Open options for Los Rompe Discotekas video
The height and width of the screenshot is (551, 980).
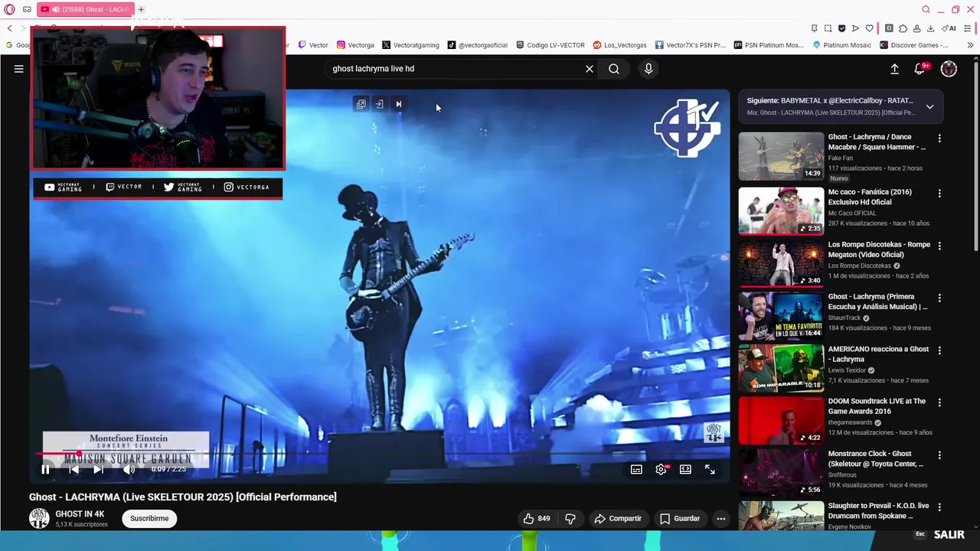tap(939, 246)
